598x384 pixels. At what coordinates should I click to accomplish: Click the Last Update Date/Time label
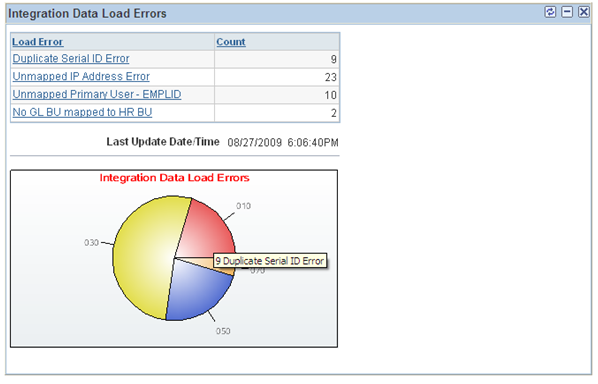pyautogui.click(x=163, y=142)
